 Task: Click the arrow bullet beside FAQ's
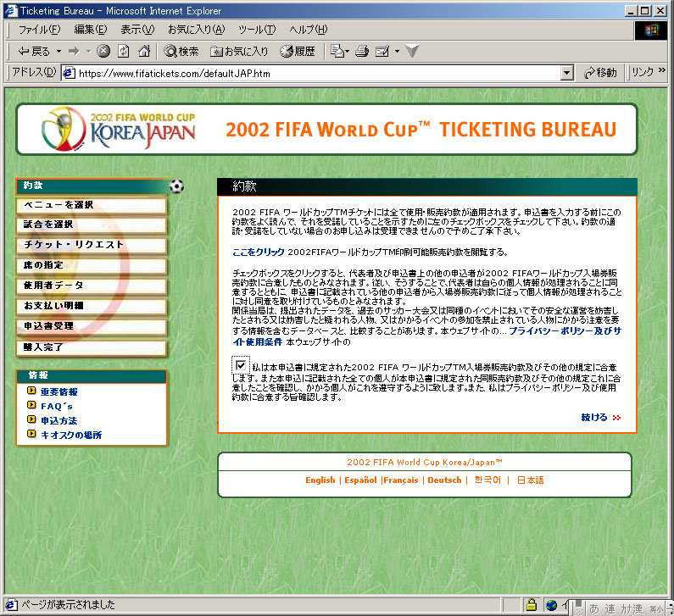pos(31,405)
